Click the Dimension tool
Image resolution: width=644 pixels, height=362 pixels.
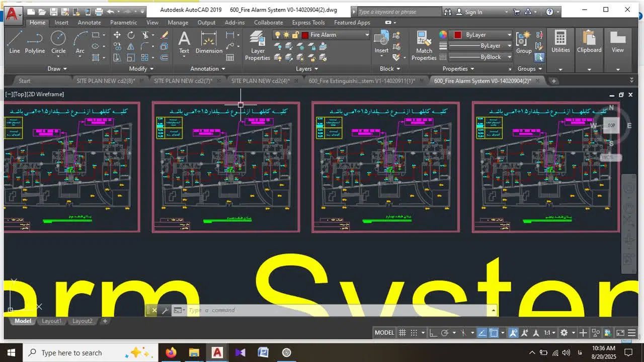tap(209, 42)
